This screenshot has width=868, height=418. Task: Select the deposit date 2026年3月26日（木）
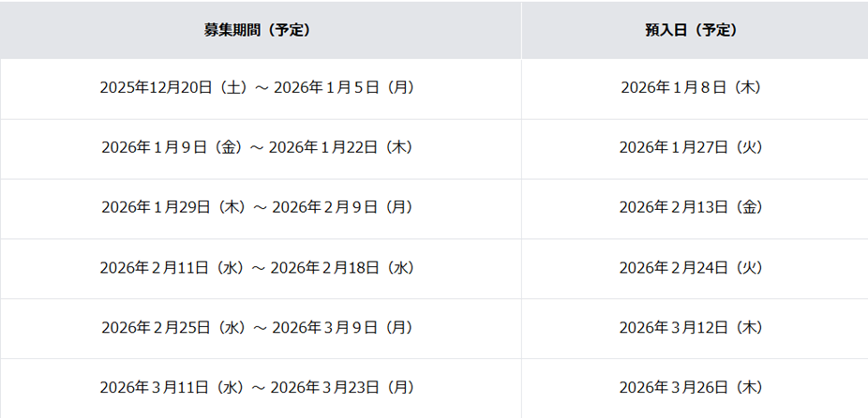click(691, 387)
